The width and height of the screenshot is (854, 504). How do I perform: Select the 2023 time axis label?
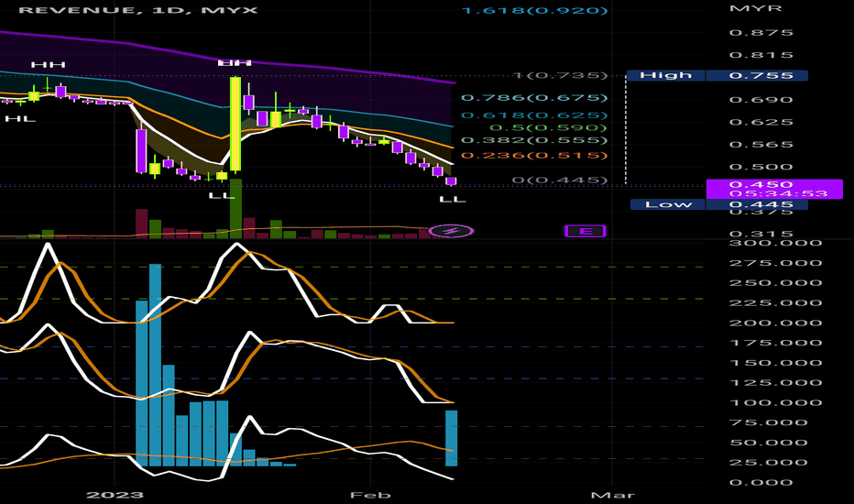tap(115, 495)
